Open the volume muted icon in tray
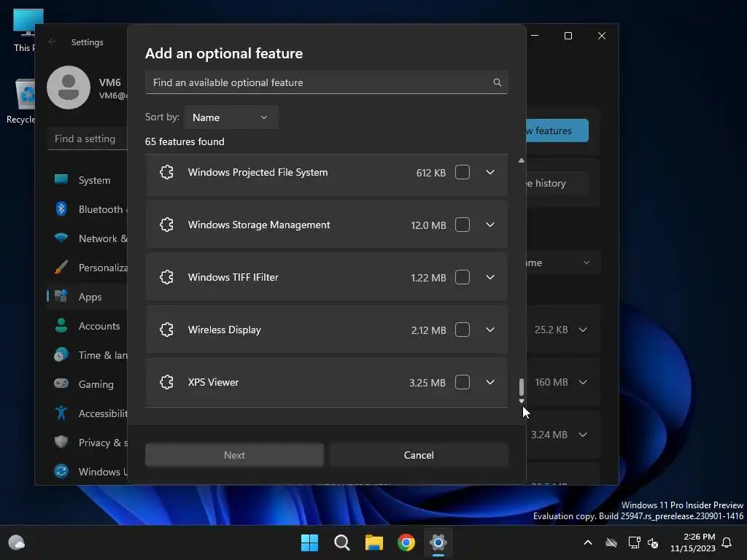Viewport: 747px width, 560px height. 653,542
